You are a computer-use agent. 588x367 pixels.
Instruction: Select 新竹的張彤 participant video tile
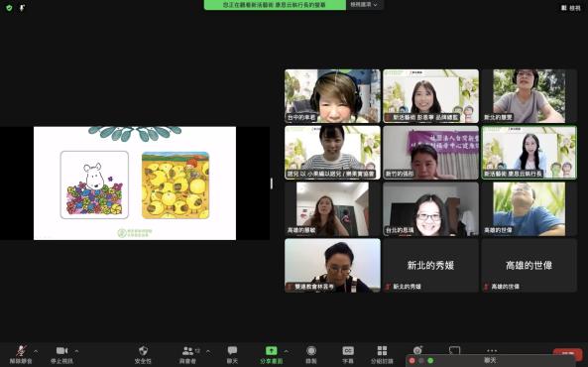pos(431,153)
